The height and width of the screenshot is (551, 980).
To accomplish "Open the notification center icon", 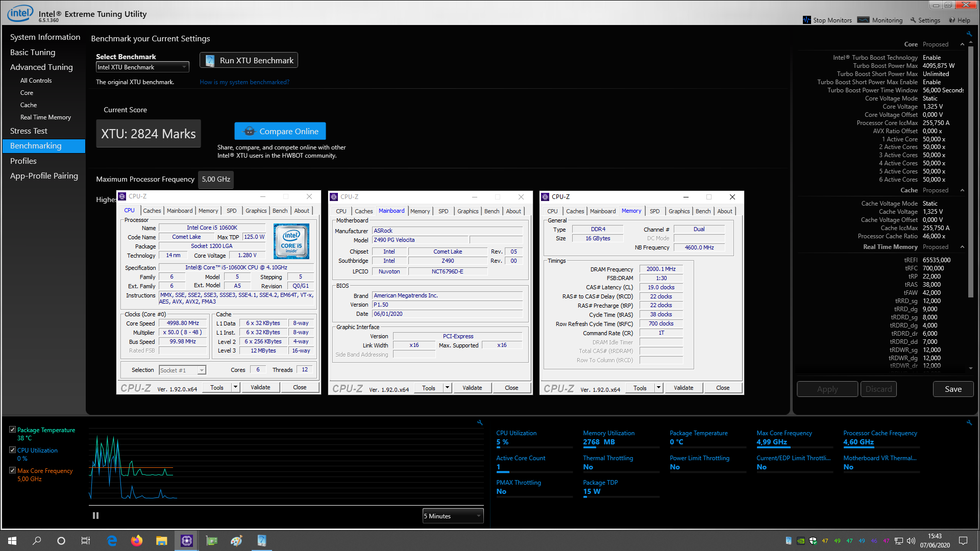I will click(963, 541).
